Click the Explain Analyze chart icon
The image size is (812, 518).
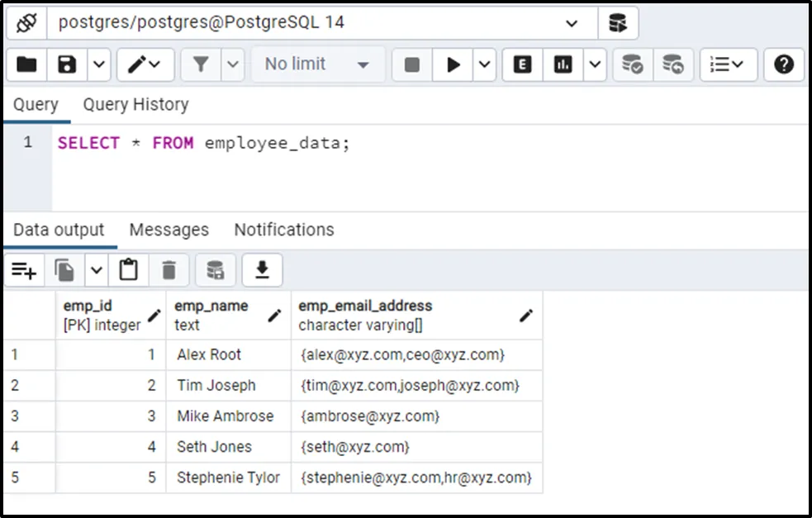point(563,64)
